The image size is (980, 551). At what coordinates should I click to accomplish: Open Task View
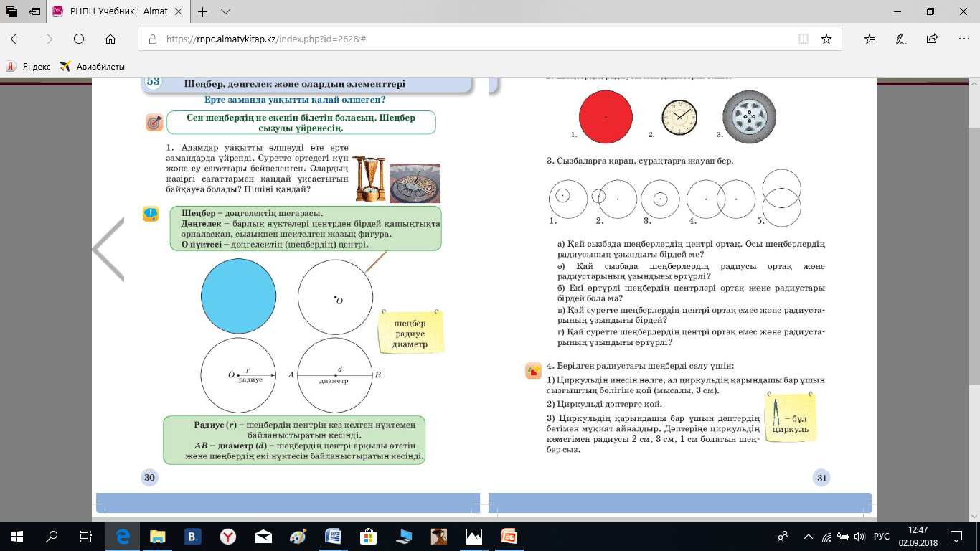85,537
